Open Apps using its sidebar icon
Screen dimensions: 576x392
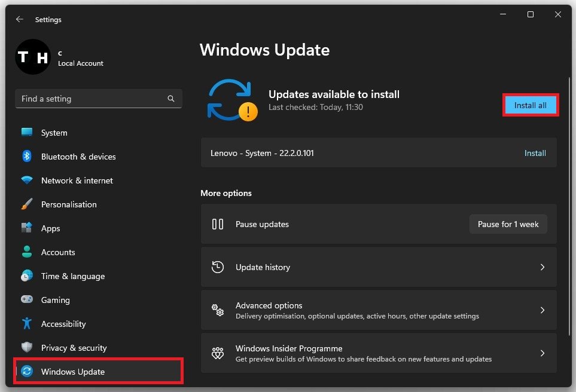click(x=27, y=228)
